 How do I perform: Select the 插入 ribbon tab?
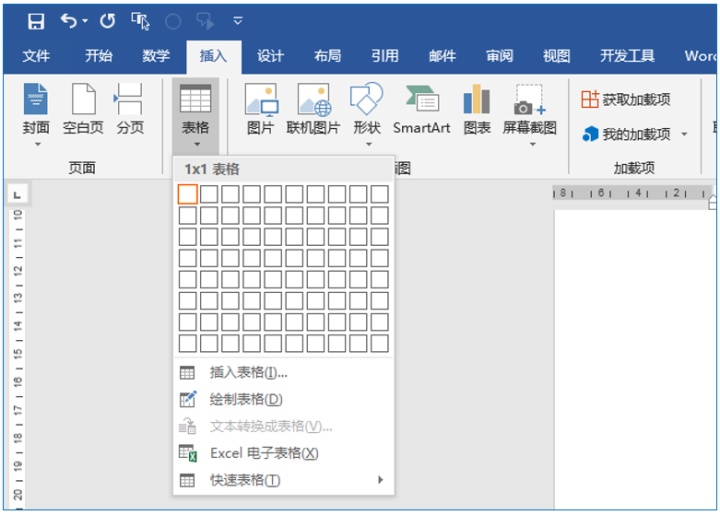click(x=214, y=56)
